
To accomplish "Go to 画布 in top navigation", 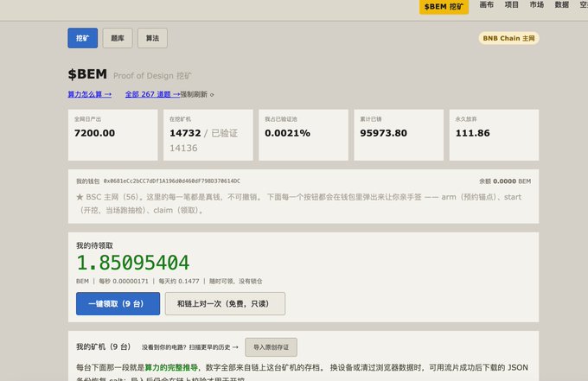I will [486, 5].
